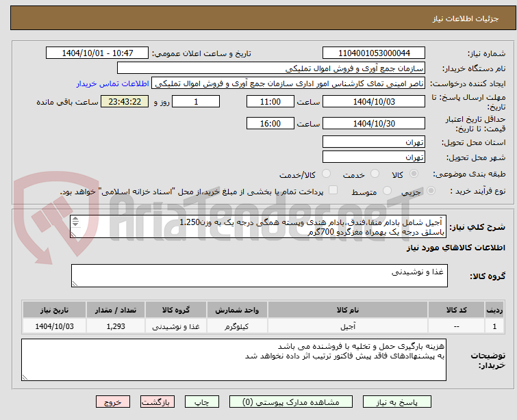Open مشاهده مدارک پیوستی (0) button
This screenshot has height=420, width=517.
pyautogui.click(x=291, y=402)
